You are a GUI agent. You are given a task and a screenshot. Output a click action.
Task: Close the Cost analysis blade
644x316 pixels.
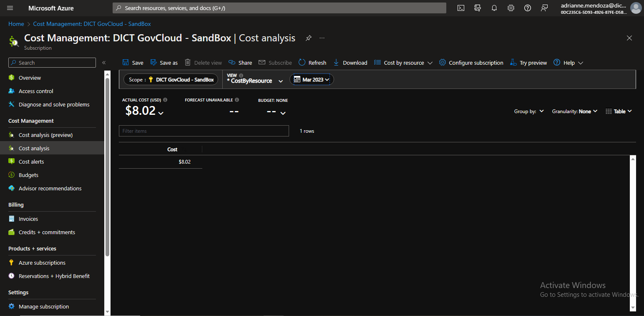pyautogui.click(x=629, y=38)
